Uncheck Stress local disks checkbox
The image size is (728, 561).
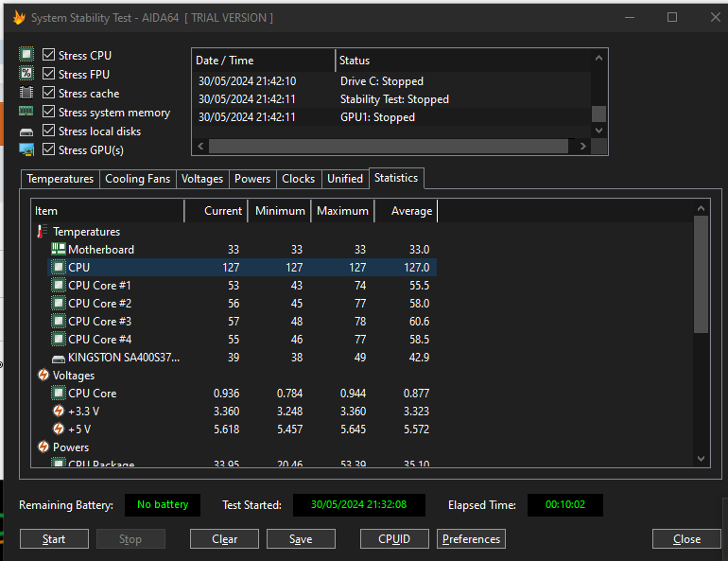coord(48,131)
